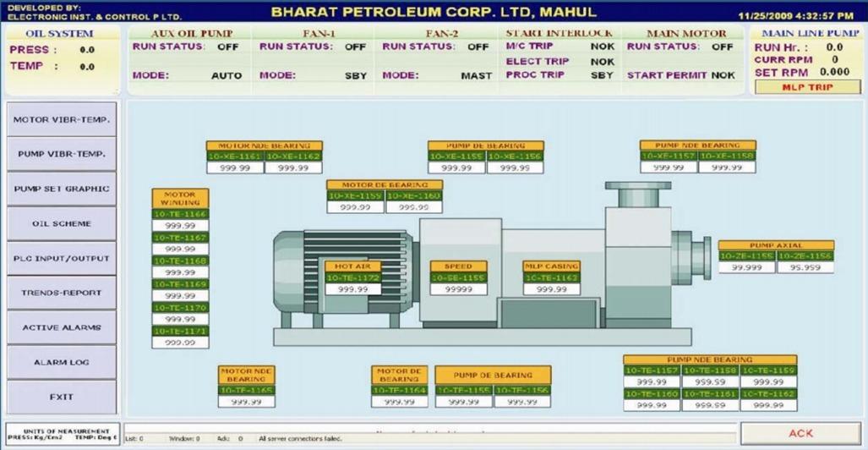Acknowledge alarms with ACK button
This screenshot has width=868, height=450.
tap(800, 433)
